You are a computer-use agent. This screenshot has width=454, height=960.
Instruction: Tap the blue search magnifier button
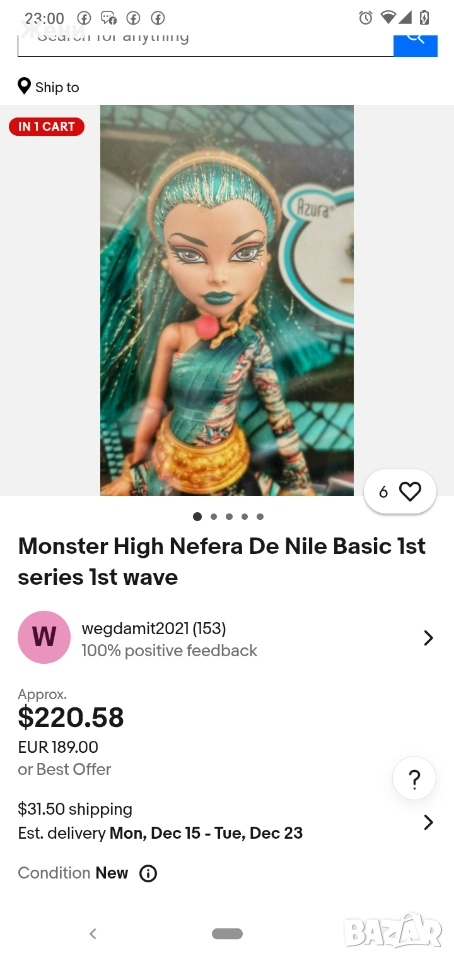click(415, 44)
